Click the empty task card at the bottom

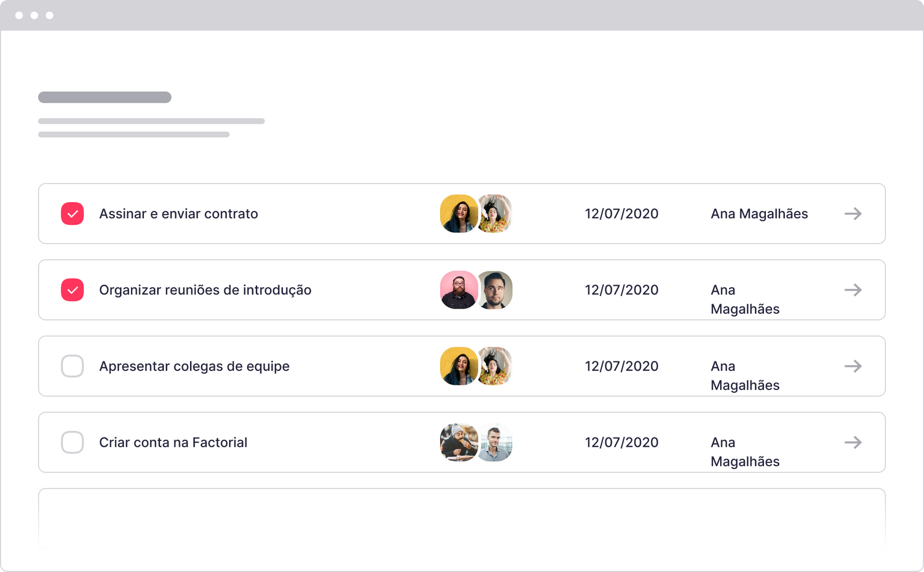461,518
